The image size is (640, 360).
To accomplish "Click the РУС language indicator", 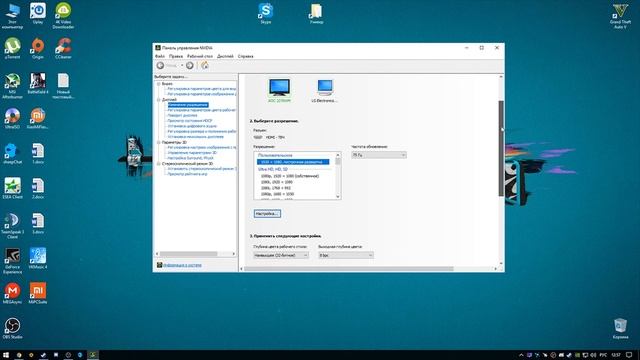I will click(603, 355).
